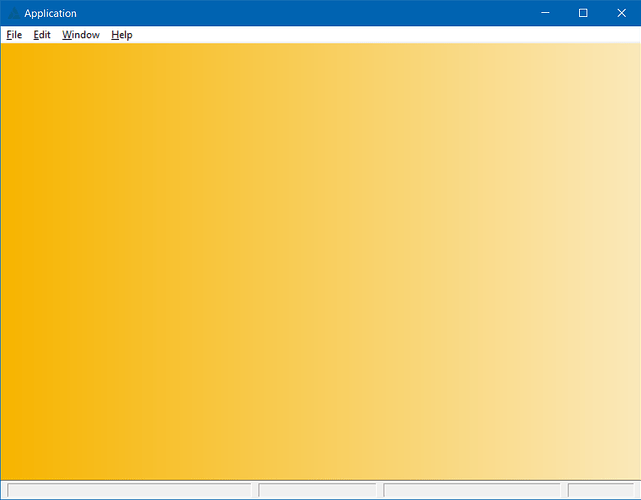The image size is (641, 500).
Task: Click the divider between the first two status panels
Action: click(255, 490)
